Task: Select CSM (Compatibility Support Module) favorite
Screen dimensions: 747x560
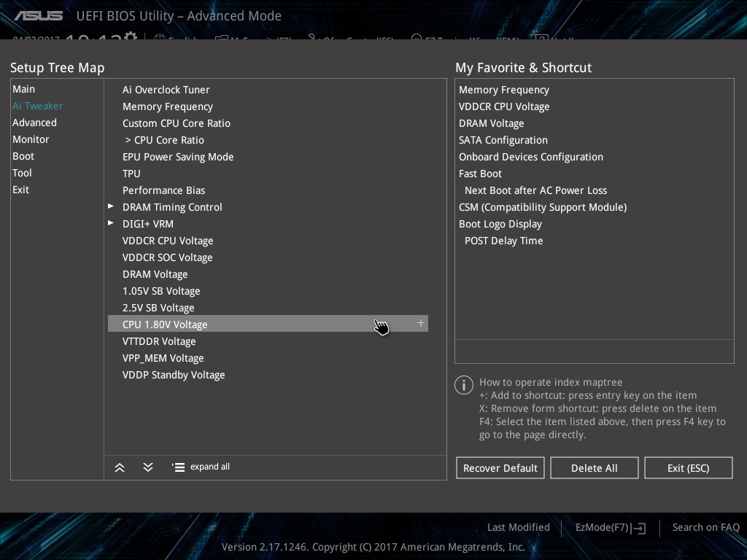Action: pyautogui.click(x=543, y=207)
